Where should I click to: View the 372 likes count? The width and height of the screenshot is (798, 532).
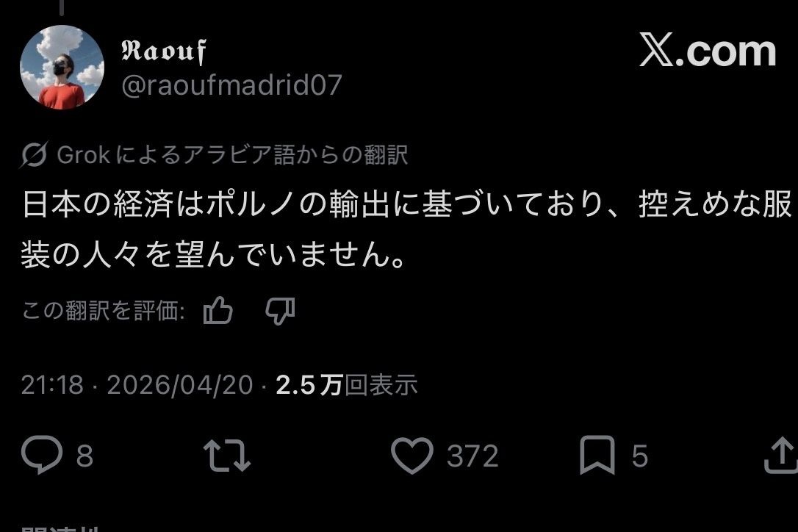[x=472, y=456]
